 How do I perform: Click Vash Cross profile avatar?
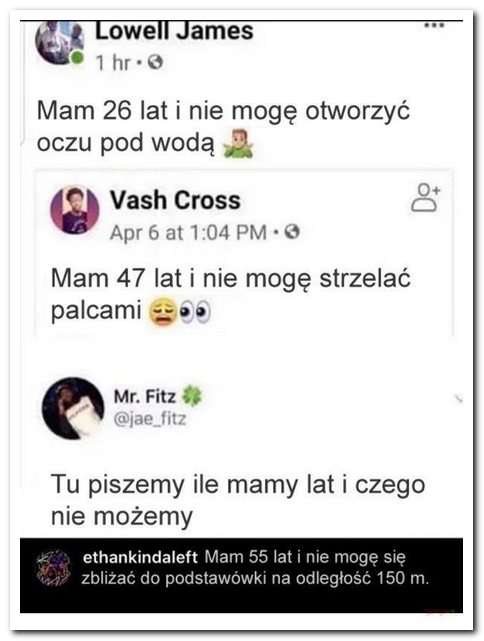pyautogui.click(x=74, y=210)
